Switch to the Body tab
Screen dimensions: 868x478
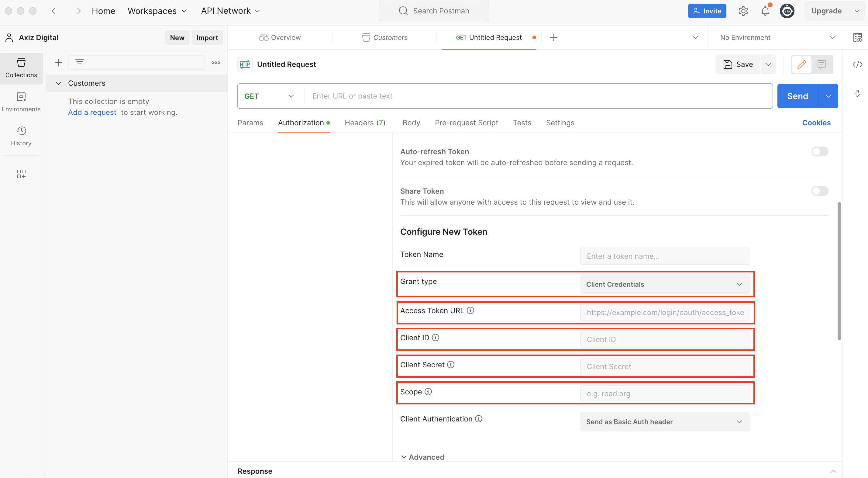pyautogui.click(x=411, y=123)
